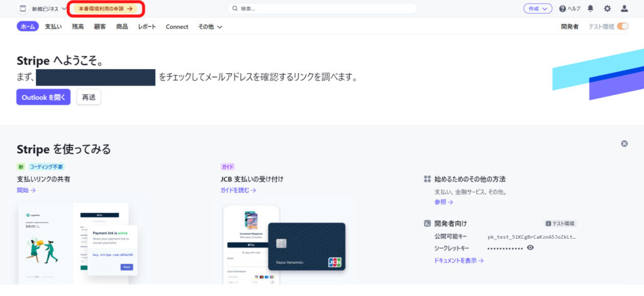Select the ホーム tab
Image resolution: width=644 pixels, height=296 pixels.
(x=28, y=26)
